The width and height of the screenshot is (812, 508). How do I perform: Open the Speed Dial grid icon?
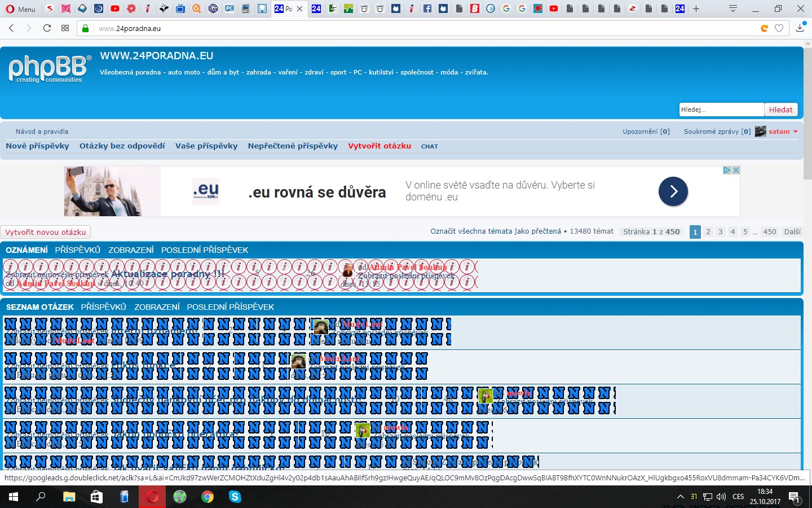(65, 28)
